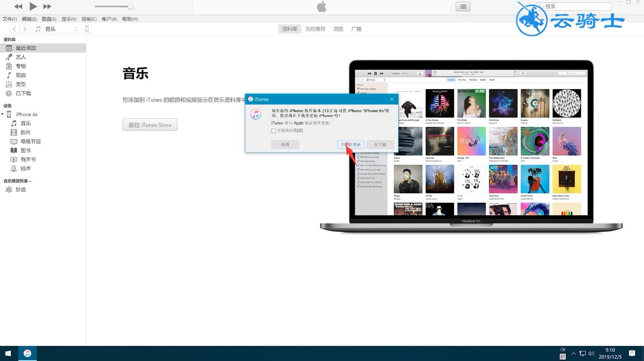Open the 显示(V) menu

click(x=69, y=19)
